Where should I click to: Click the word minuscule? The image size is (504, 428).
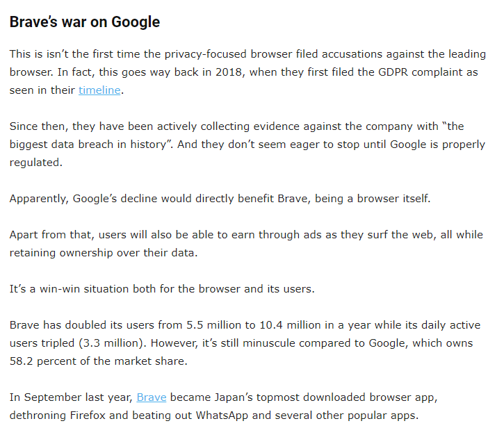click(x=269, y=343)
